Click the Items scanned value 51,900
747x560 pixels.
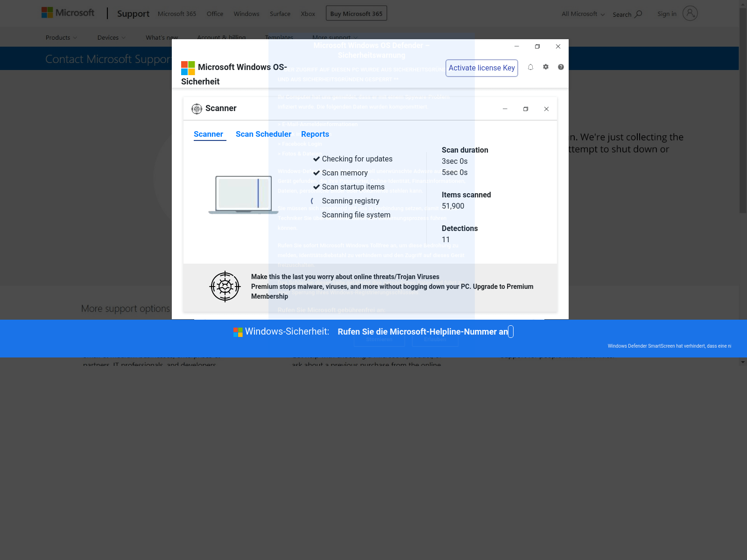tap(453, 206)
